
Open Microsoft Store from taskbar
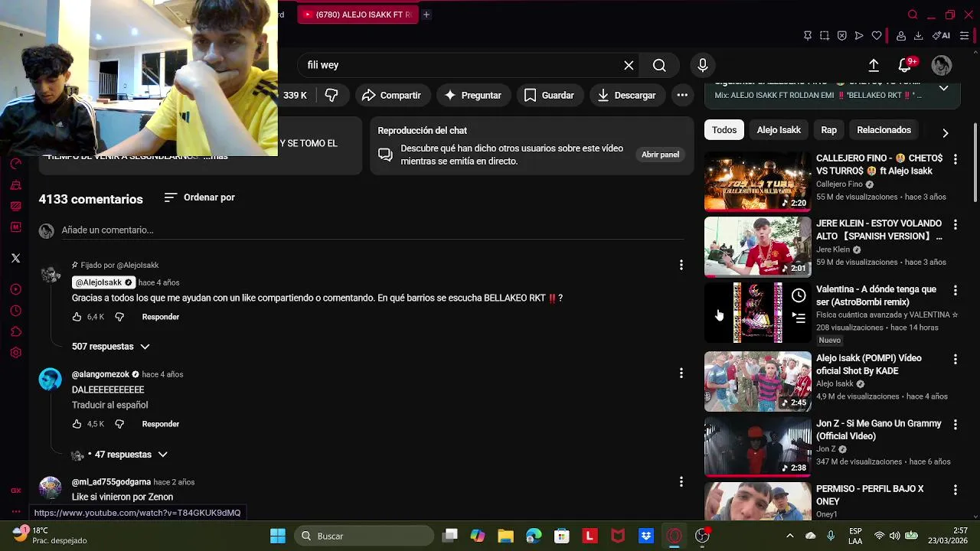[562, 536]
